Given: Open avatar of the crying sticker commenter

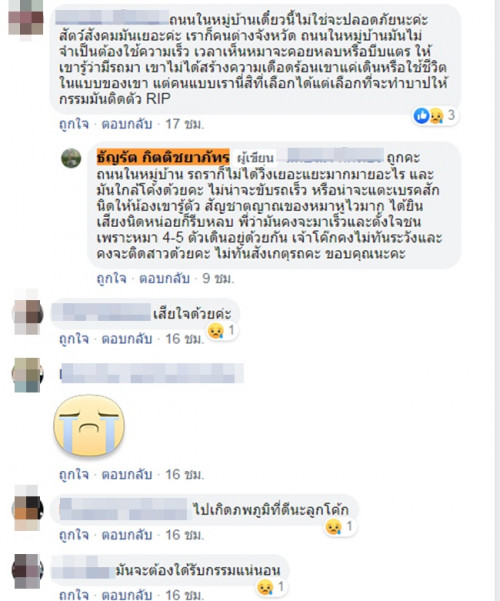Looking at the screenshot, I should (27, 375).
